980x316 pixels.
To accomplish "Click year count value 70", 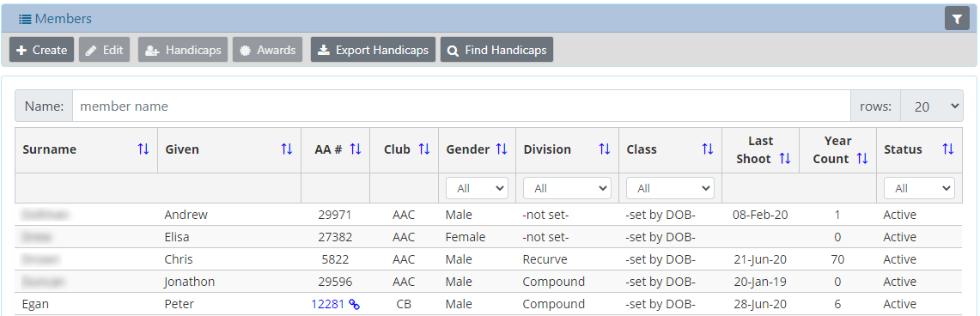I will tap(837, 259).
